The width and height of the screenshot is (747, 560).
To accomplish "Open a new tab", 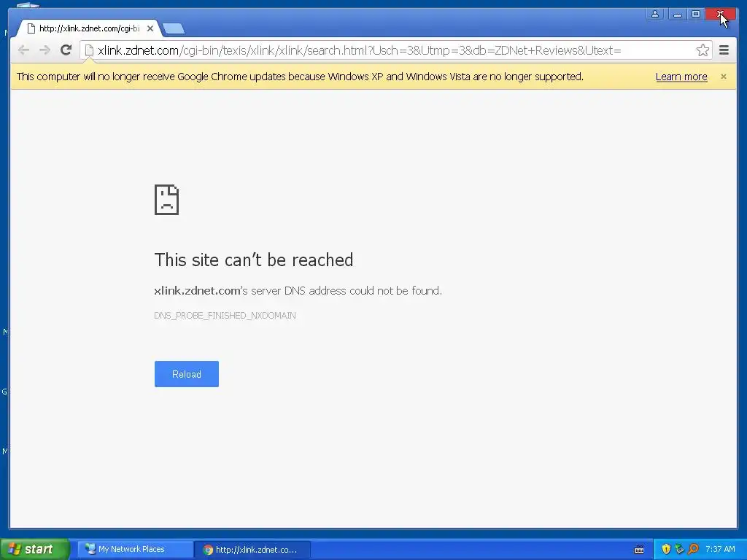I will 174,29.
